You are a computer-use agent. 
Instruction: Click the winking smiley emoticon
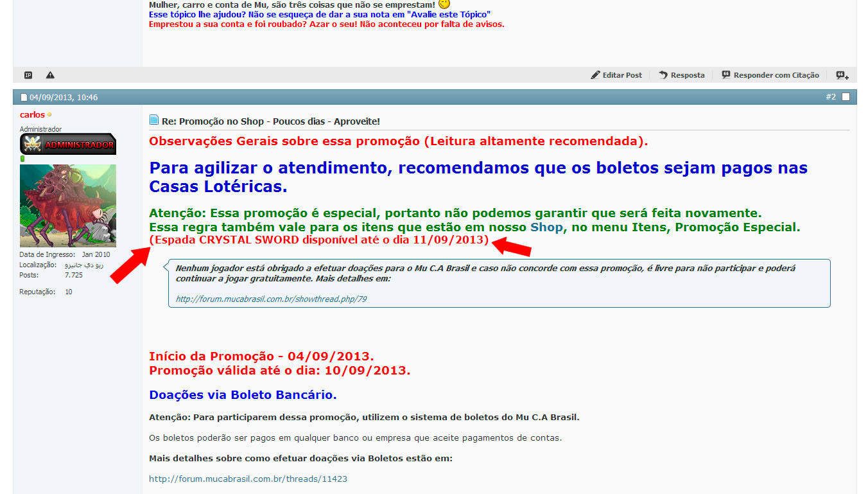coord(444,4)
